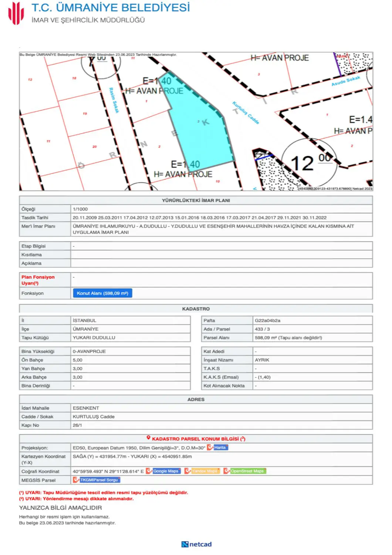Select the ED50 projection description text
This screenshot has height=555, width=392.
139,448
